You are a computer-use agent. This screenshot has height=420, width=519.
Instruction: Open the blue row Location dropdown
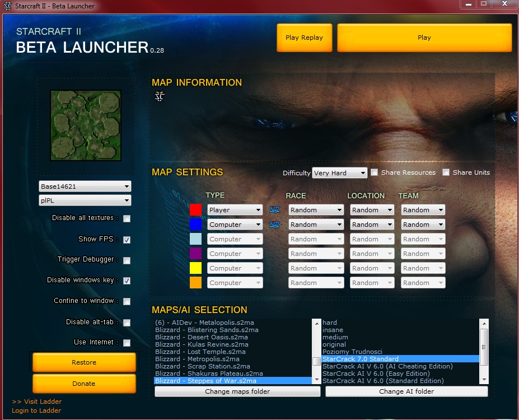click(372, 225)
